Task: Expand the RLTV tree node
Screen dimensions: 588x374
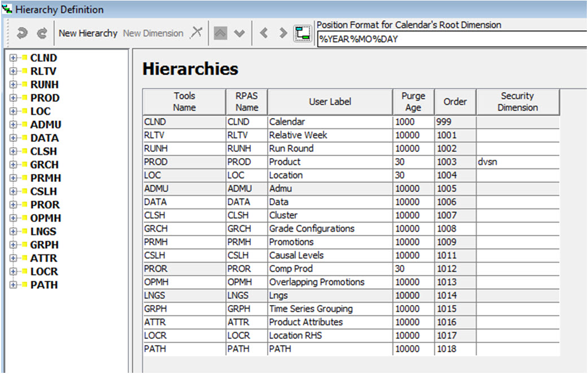Action: click(13, 71)
